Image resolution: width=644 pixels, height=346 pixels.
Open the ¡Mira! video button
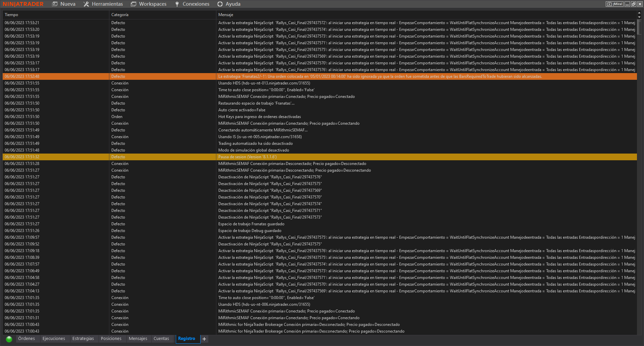[x=614, y=4]
